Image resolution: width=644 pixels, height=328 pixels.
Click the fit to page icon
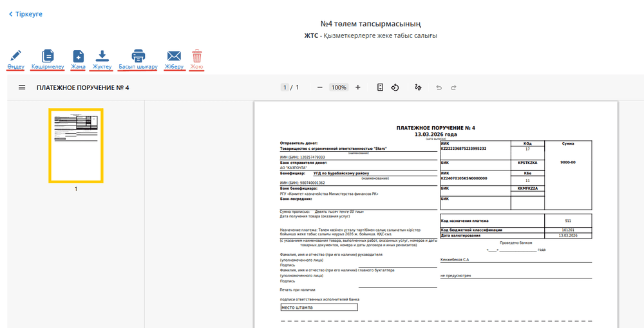coord(380,87)
